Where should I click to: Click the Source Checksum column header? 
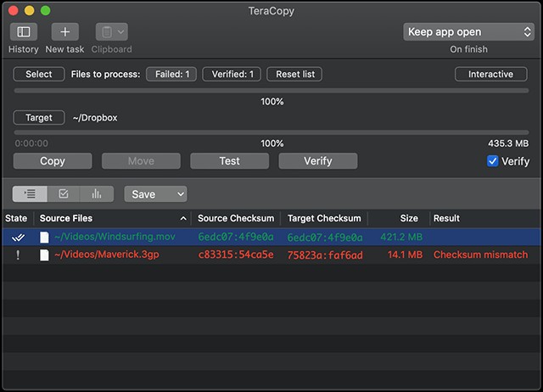coord(236,219)
